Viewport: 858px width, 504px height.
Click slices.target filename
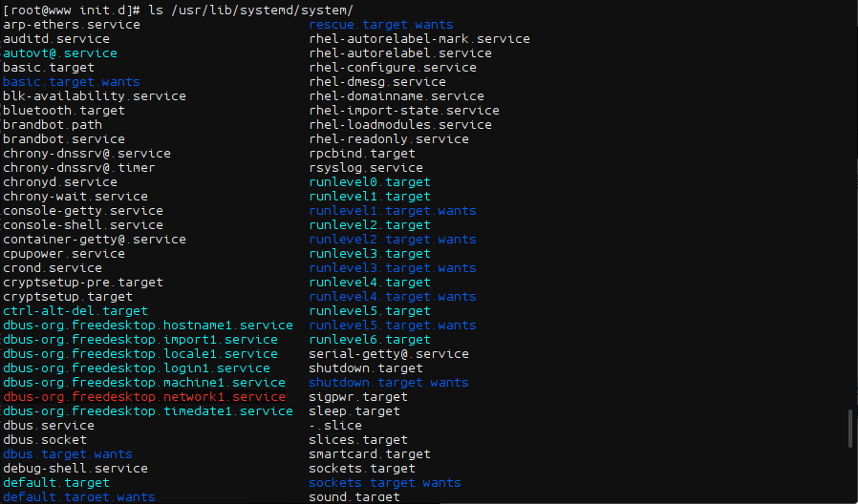[358, 439]
